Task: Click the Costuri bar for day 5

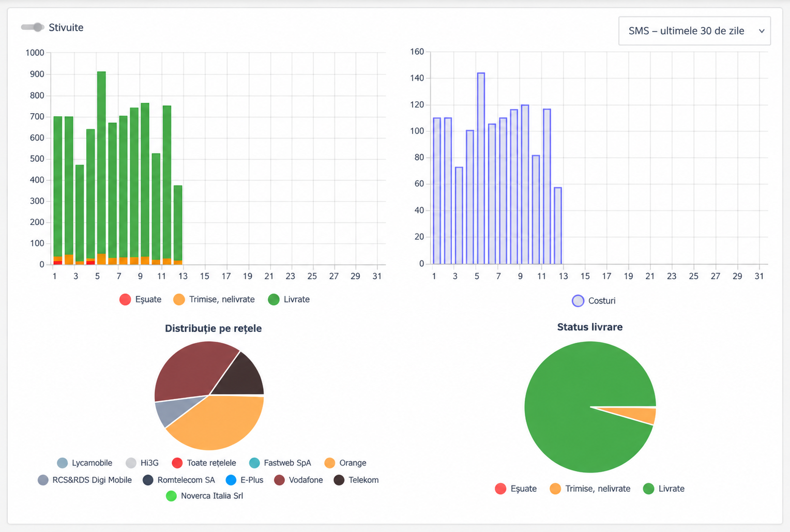Action: [x=481, y=169]
